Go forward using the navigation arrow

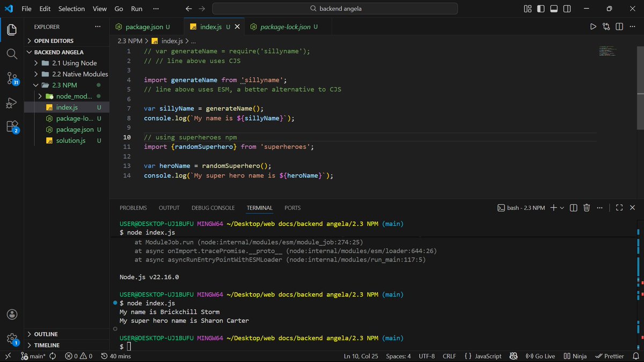[x=202, y=9]
